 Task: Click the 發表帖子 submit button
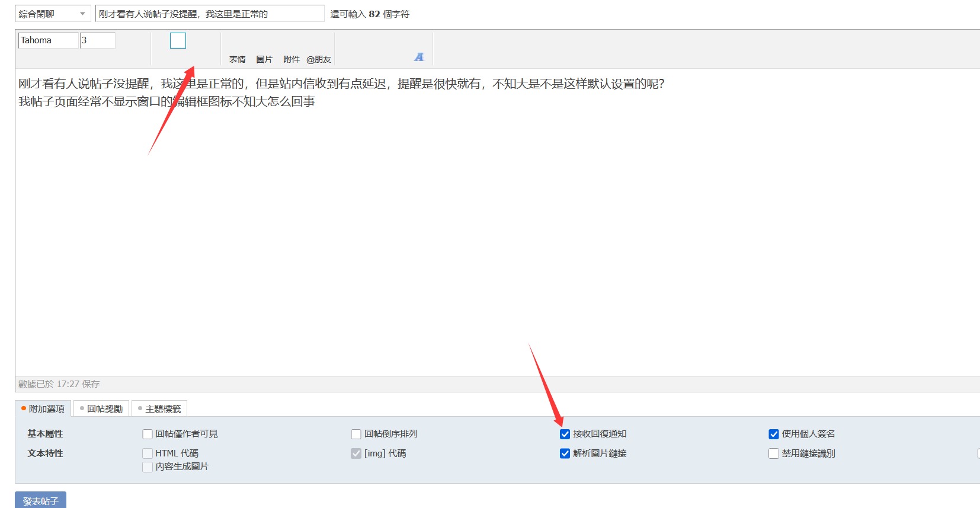pos(40,501)
